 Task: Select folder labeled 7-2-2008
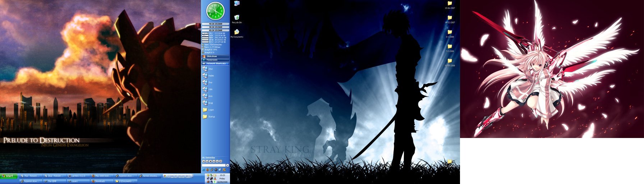pyautogui.click(x=450, y=48)
